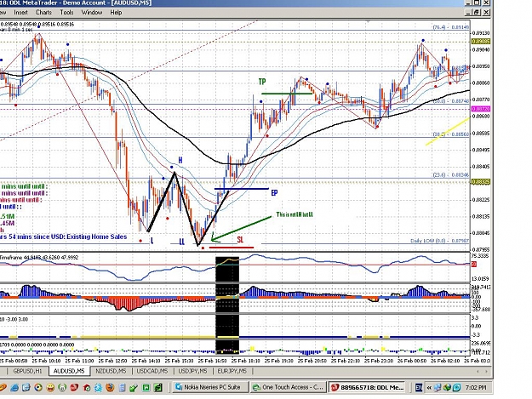The height and width of the screenshot is (399, 532).
Task: Click the notepad quick launch icon
Action: click(122, 388)
